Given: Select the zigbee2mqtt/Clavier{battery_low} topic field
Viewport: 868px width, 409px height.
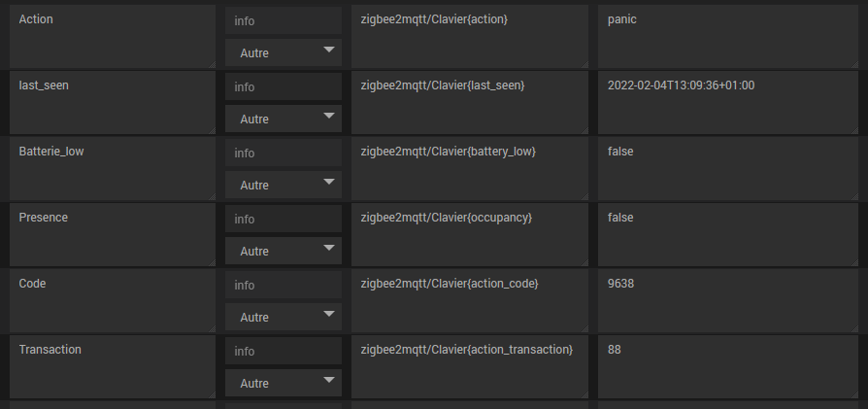Looking at the screenshot, I should click(x=469, y=168).
